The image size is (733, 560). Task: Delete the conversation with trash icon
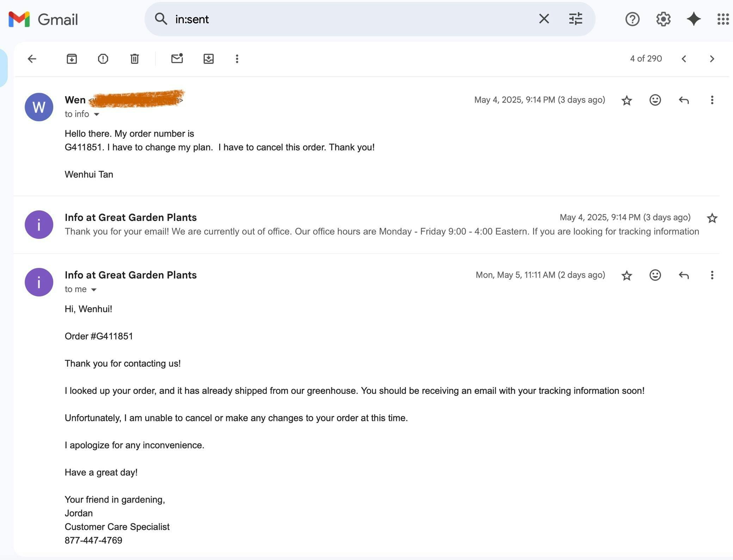[x=134, y=59]
